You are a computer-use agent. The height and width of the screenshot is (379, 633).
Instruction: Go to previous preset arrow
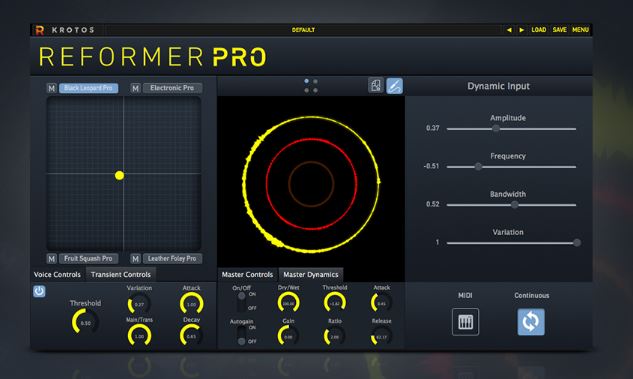509,30
